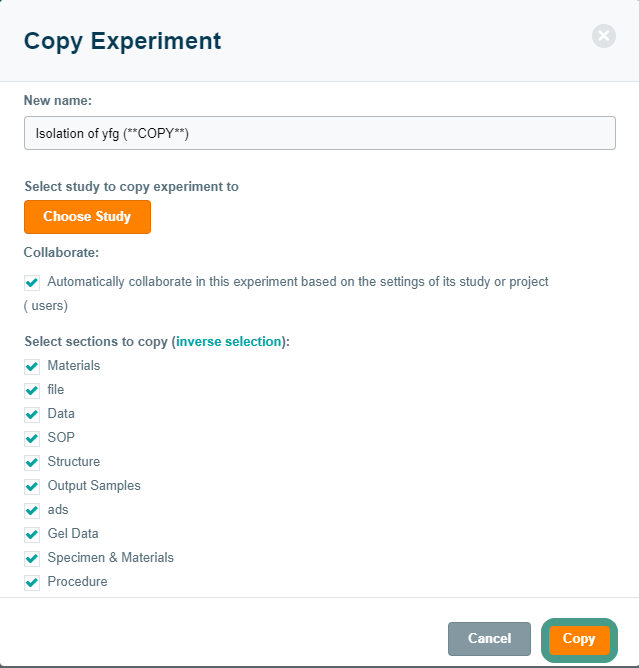This screenshot has width=639, height=668.
Task: Close the Copy Experiment dialog
Action: [x=604, y=37]
